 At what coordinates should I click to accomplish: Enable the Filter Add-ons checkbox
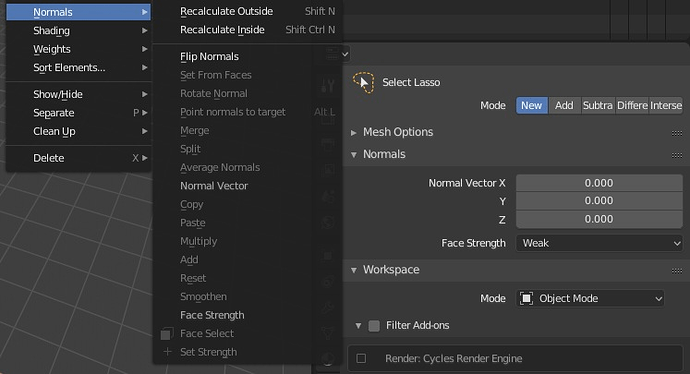point(374,326)
